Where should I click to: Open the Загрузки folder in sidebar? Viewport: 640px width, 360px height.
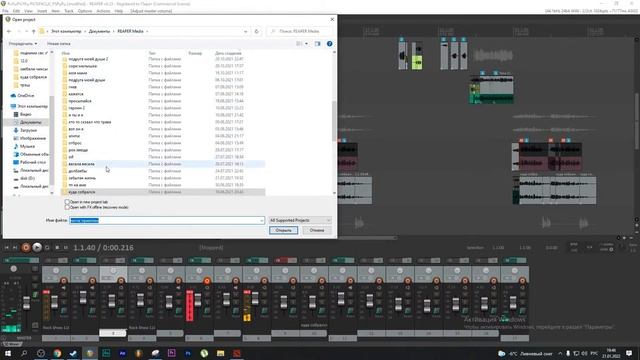[28, 130]
